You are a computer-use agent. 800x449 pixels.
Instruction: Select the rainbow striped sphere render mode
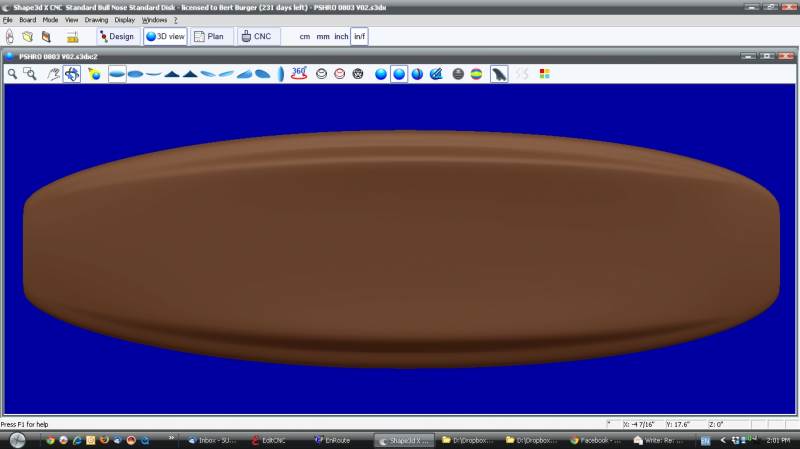[x=475, y=74]
